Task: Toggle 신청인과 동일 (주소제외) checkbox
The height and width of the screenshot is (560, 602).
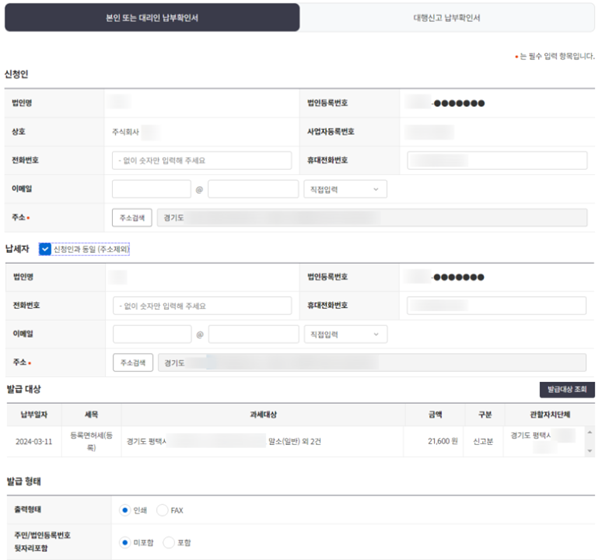Action: tap(45, 248)
